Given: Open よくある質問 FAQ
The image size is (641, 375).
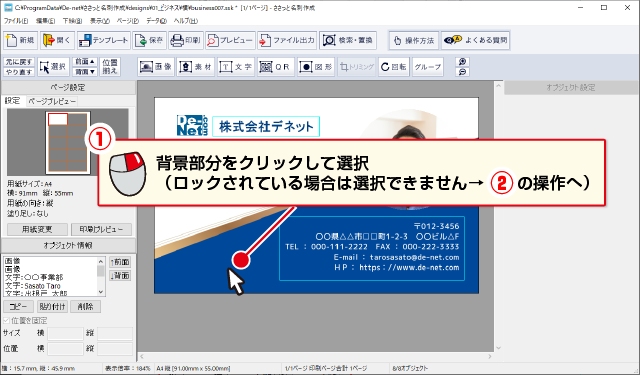Looking at the screenshot, I should pos(475,40).
